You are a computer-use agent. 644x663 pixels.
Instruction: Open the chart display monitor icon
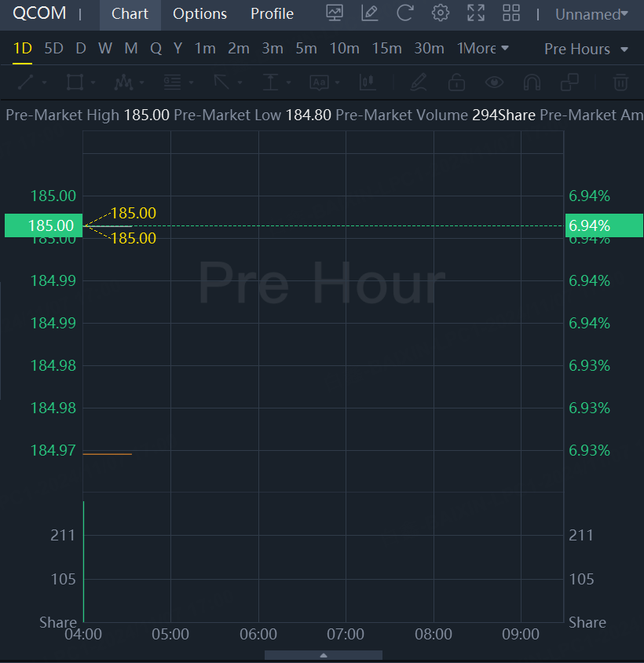pyautogui.click(x=335, y=13)
